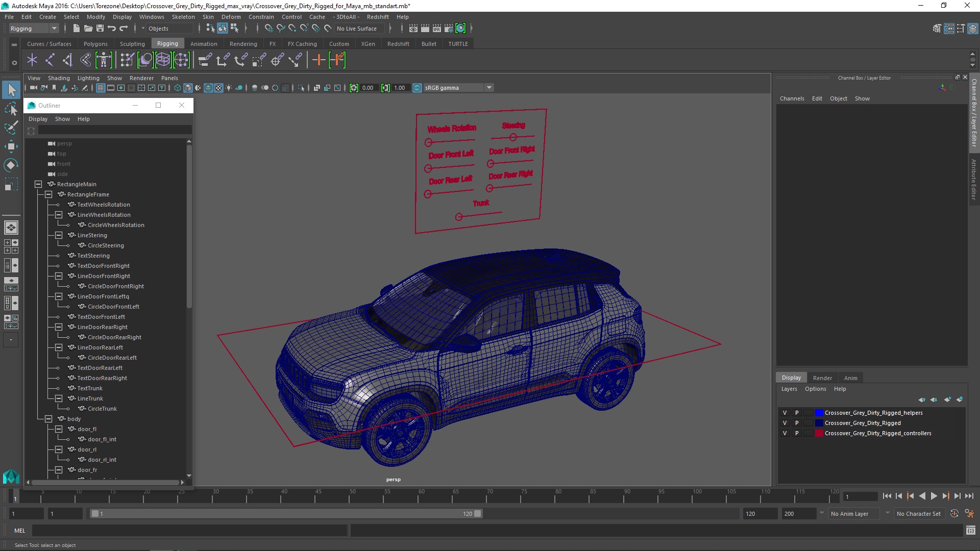This screenshot has width=980, height=551.
Task: Open the sRGB gamma view transform dropdown
Action: click(x=458, y=88)
